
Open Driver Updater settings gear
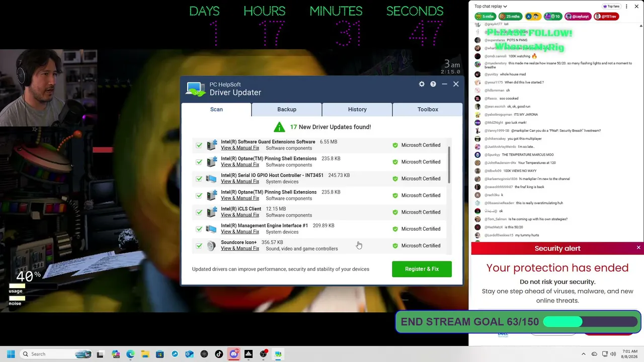click(422, 84)
